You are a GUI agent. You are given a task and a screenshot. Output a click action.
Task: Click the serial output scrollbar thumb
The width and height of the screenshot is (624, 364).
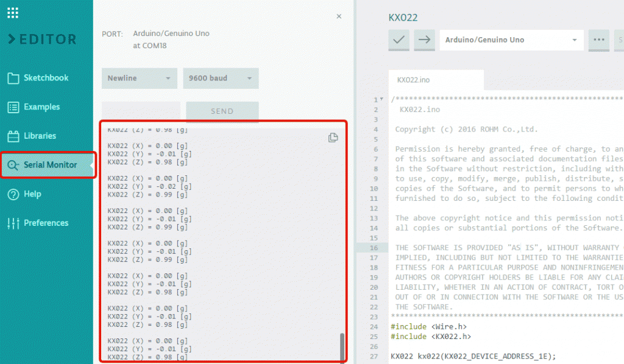click(x=342, y=346)
